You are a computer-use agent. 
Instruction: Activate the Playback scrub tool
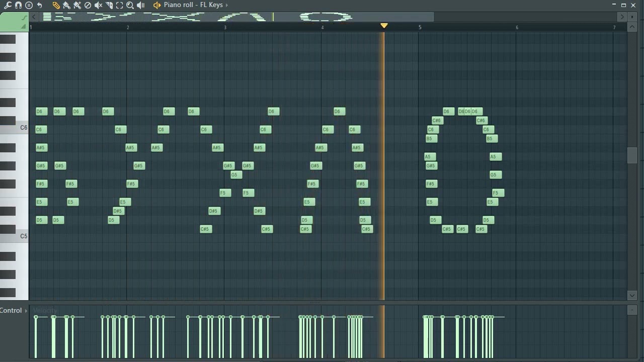(141, 5)
